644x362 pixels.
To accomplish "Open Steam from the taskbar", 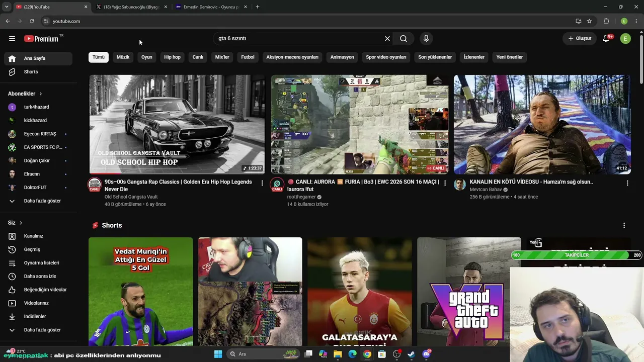I will pyautogui.click(x=411, y=354).
